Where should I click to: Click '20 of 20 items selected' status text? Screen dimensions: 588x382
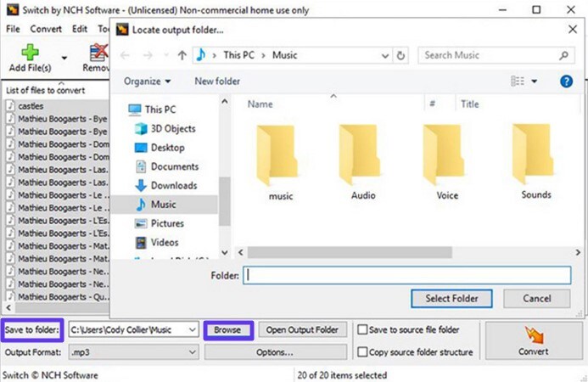coord(342,375)
